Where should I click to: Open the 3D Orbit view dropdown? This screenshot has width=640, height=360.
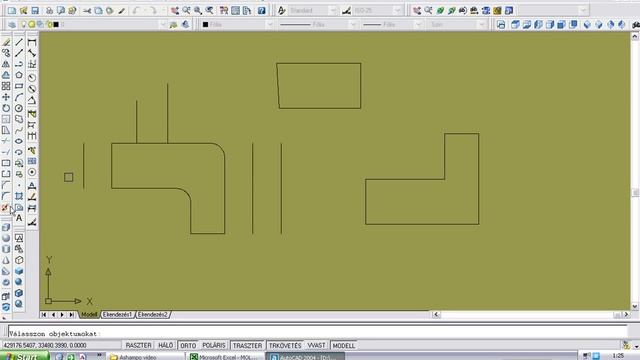click(x=584, y=11)
